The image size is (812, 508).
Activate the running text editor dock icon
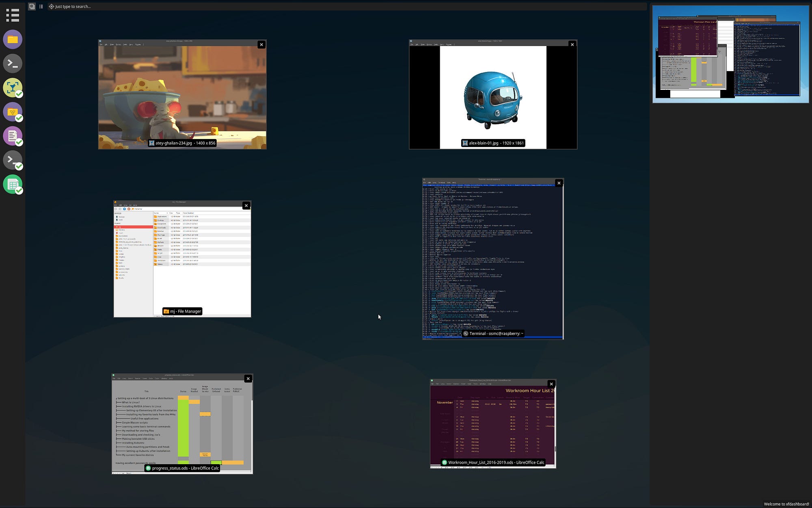(x=13, y=136)
